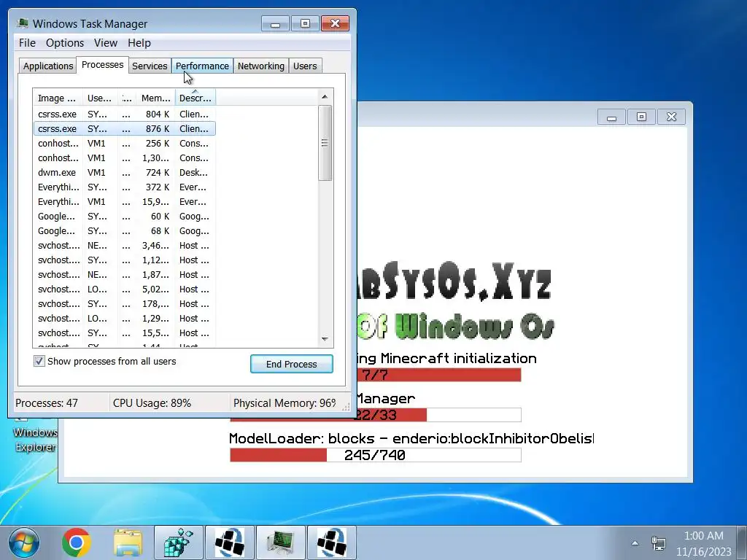This screenshot has height=560, width=747.
Task: Show hidden tray icons arrow
Action: (x=635, y=542)
